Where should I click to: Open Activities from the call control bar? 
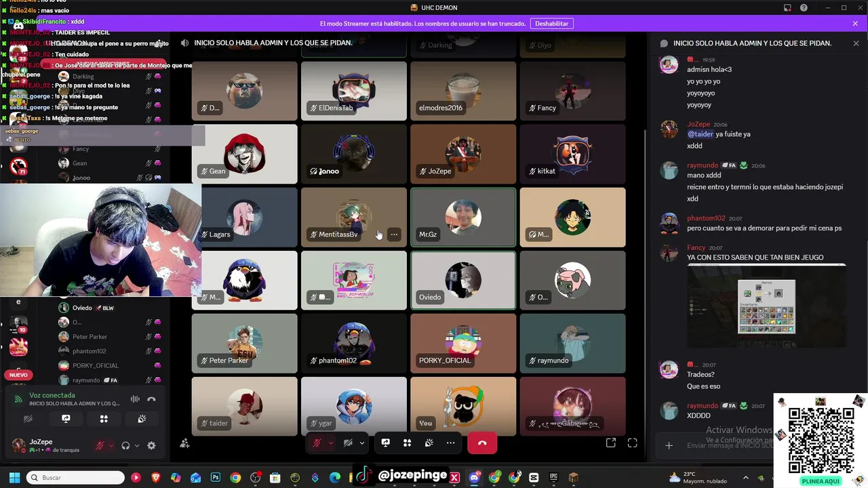tap(407, 443)
